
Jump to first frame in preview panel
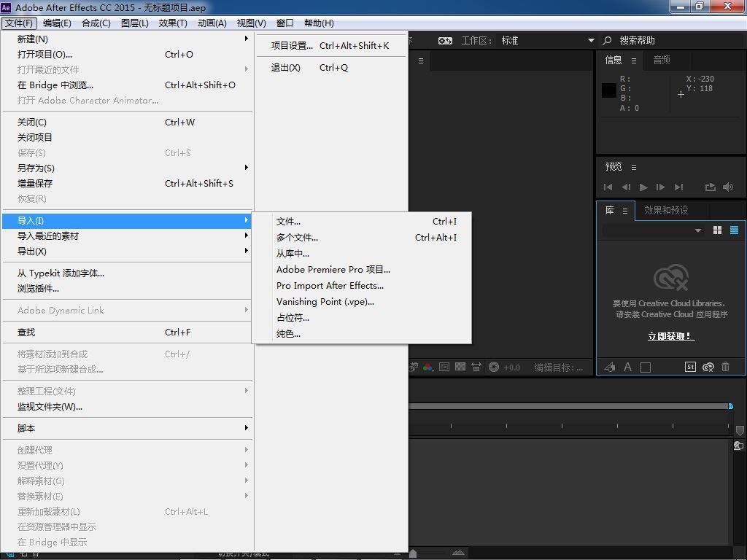tap(608, 187)
